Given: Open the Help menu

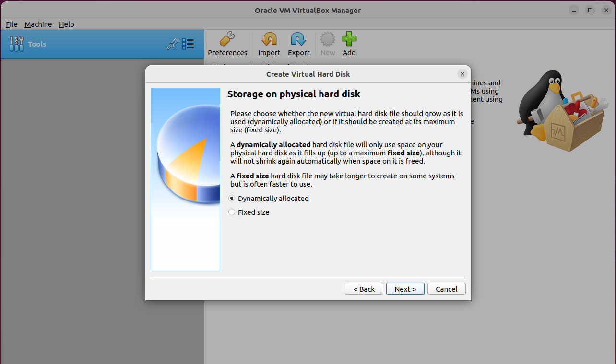Looking at the screenshot, I should point(67,24).
